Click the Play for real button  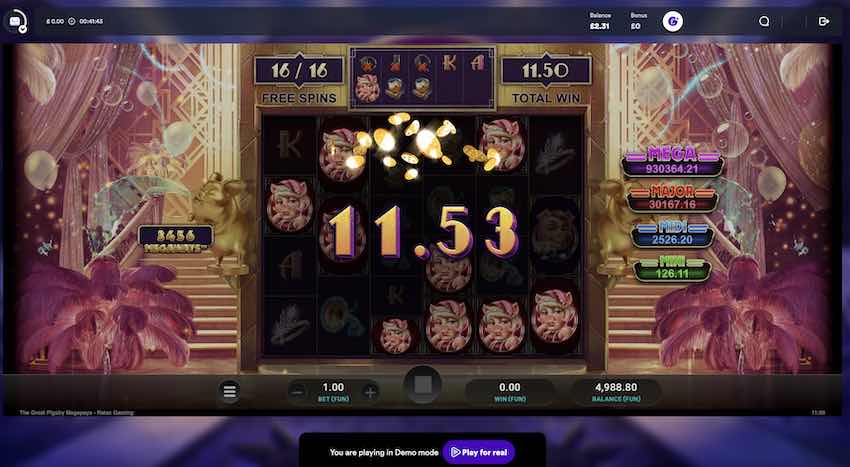[x=479, y=452]
